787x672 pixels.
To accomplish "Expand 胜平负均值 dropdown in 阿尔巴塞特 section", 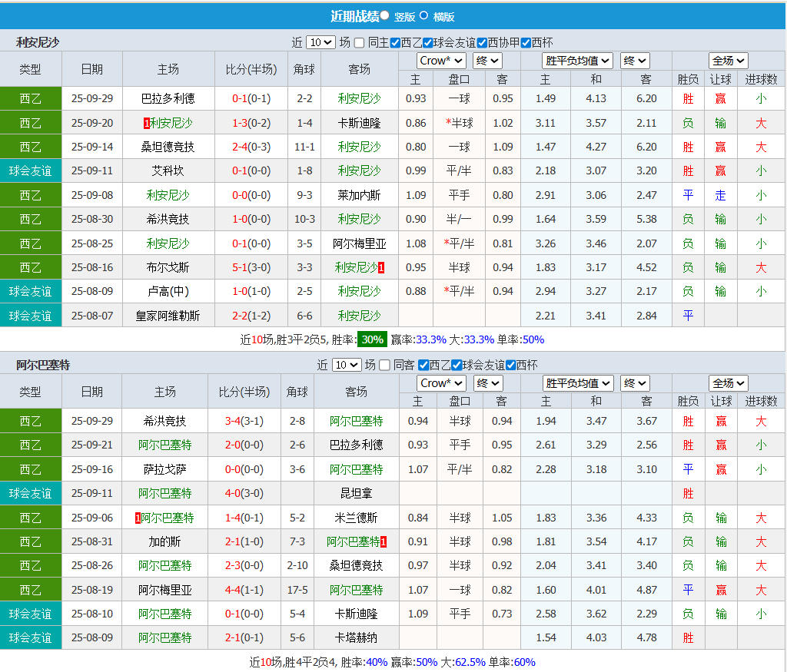I will point(578,383).
